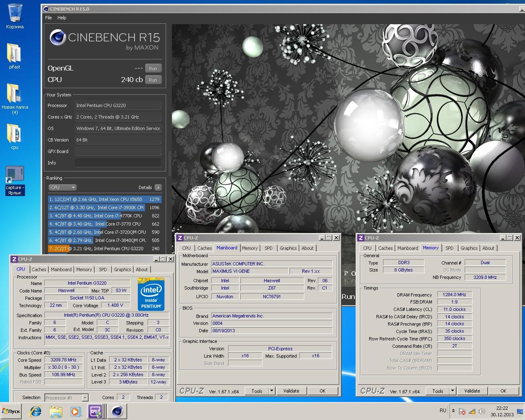Open Memory tab in Mainboard CPU-Z window
Viewport: 525px width, 420px height.
pos(250,248)
